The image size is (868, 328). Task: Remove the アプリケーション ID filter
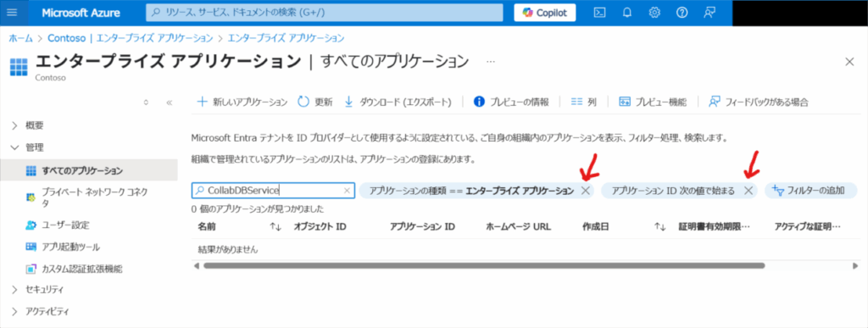(748, 191)
